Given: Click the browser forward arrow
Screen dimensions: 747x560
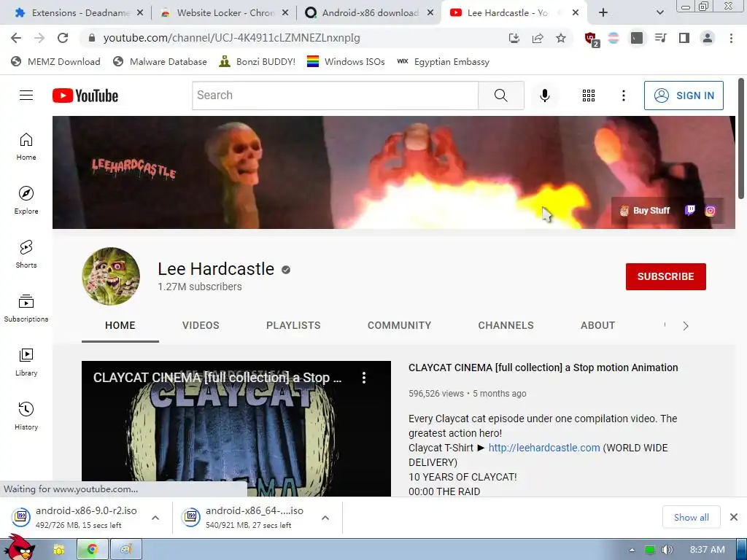Looking at the screenshot, I should coord(39,38).
